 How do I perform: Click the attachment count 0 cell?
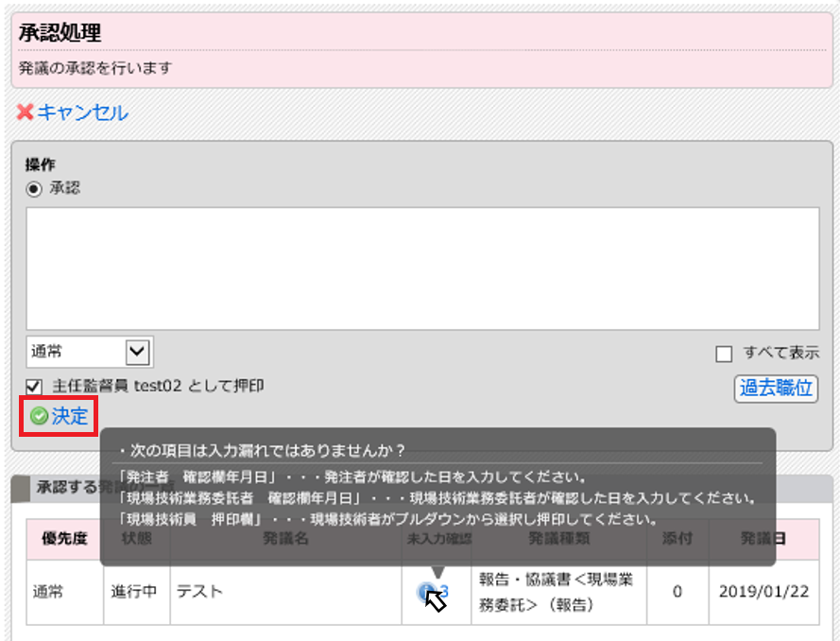pyautogui.click(x=677, y=591)
